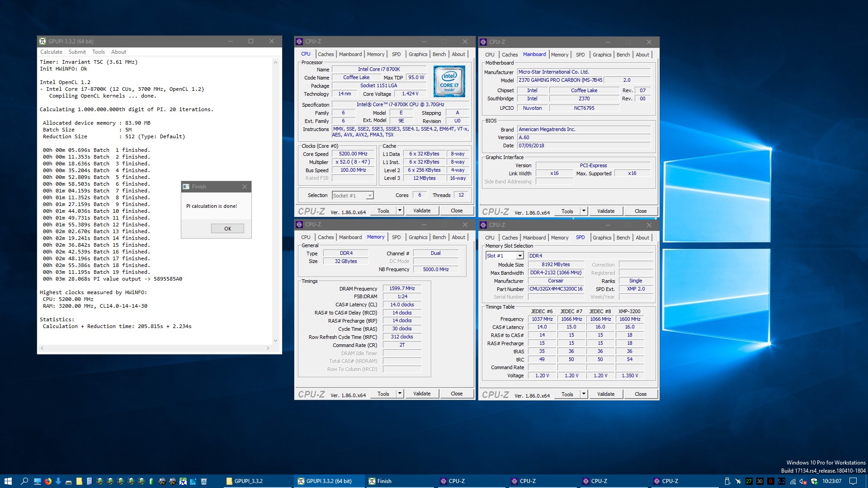868x488 pixels.
Task: Click the BIOS Date 07/09/2018 field
Action: click(584, 145)
